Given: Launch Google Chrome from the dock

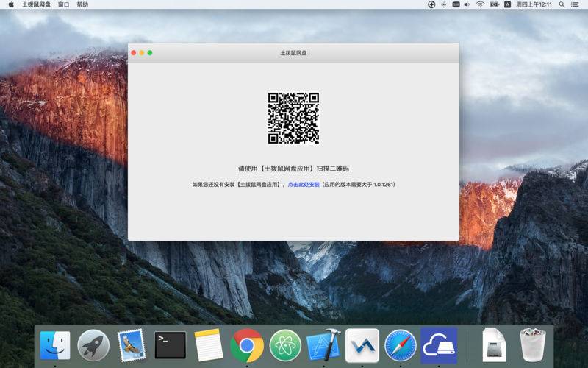Looking at the screenshot, I should [x=247, y=345].
